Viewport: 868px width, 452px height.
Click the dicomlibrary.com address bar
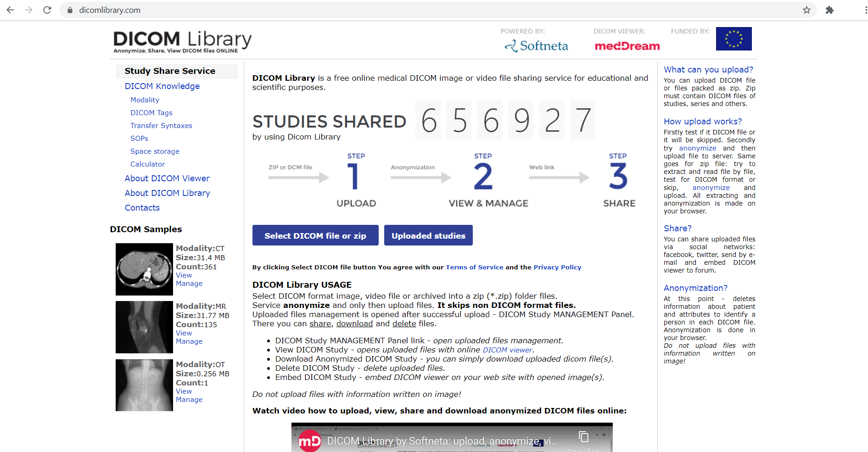click(x=438, y=10)
